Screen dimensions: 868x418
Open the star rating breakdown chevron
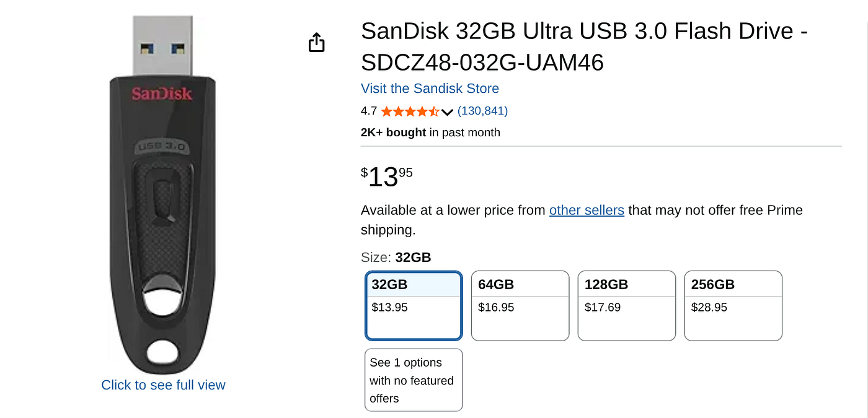(x=448, y=112)
